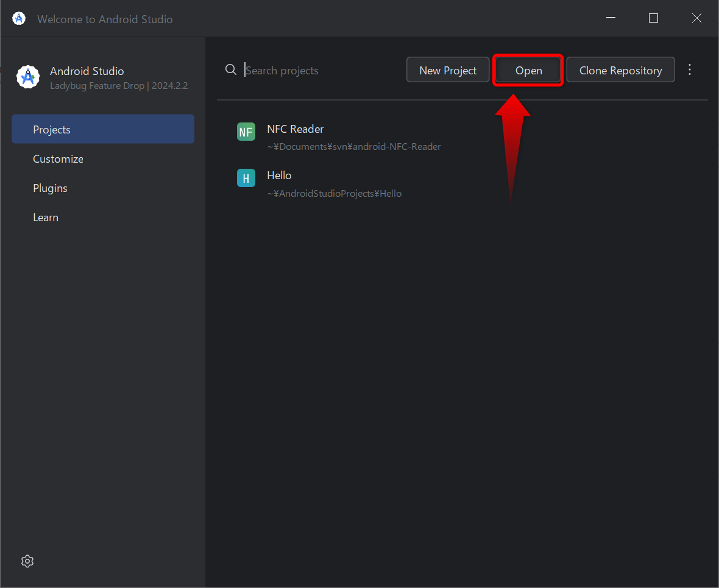Open the Hello project entry

[x=462, y=183]
